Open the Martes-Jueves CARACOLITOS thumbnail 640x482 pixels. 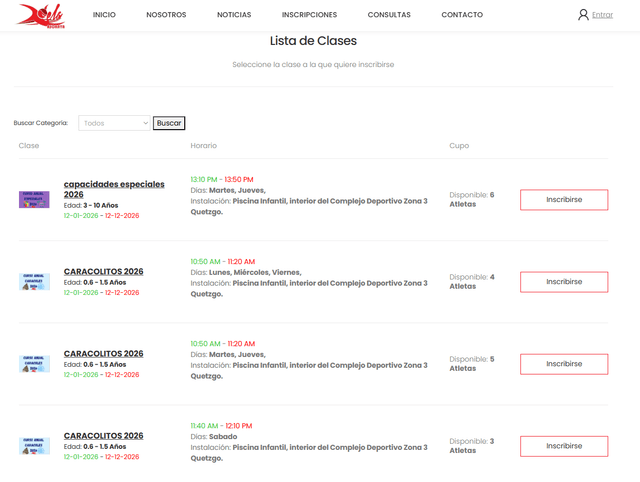pyautogui.click(x=34, y=364)
